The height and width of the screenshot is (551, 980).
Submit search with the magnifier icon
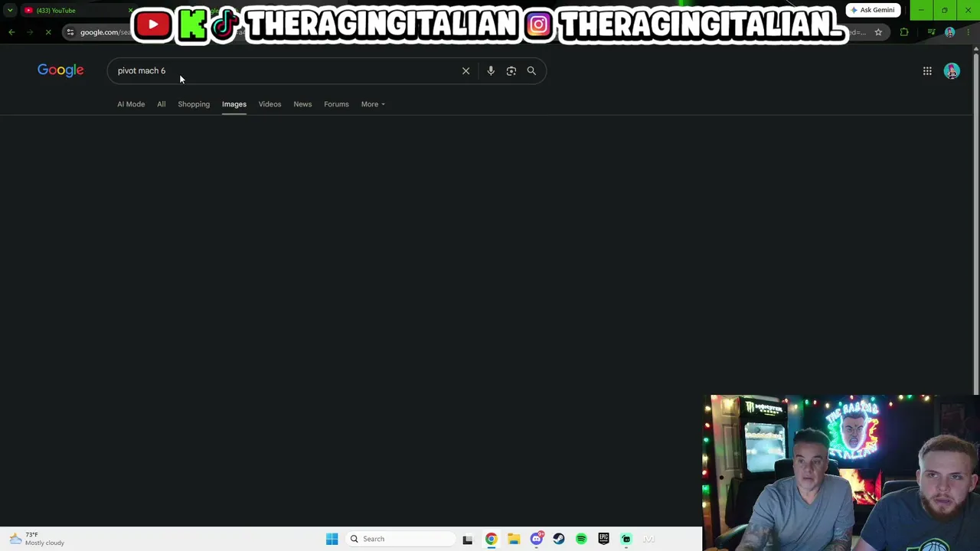(531, 70)
